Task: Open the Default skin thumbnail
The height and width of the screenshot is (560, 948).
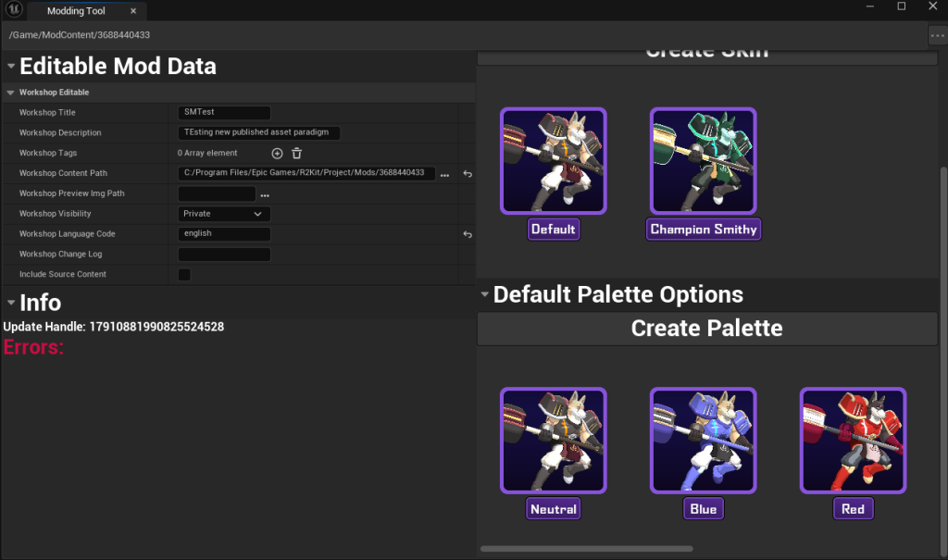Action: 554,161
